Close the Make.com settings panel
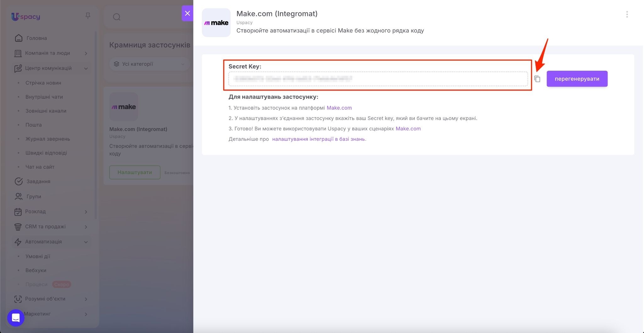644x333 pixels. click(187, 13)
